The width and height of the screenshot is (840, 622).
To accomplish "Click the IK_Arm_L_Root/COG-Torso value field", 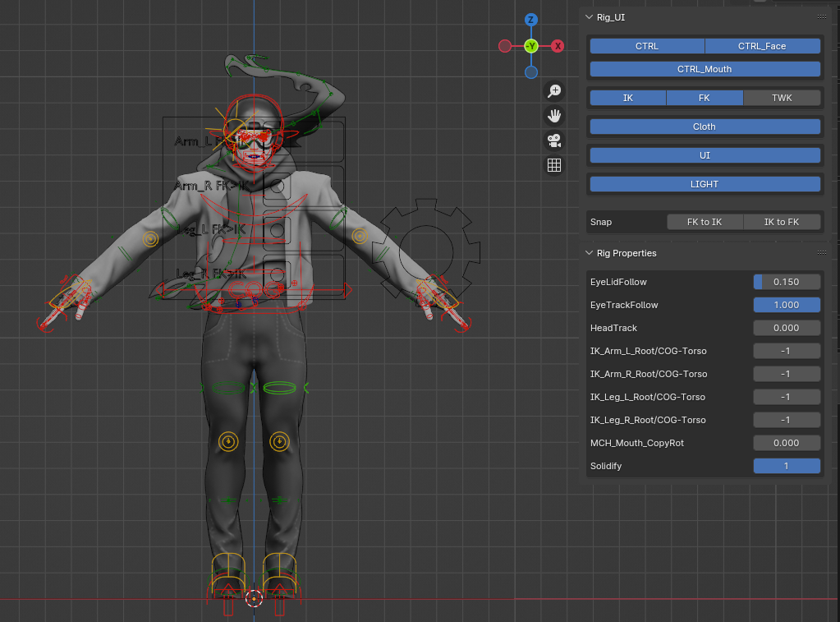I will point(787,351).
